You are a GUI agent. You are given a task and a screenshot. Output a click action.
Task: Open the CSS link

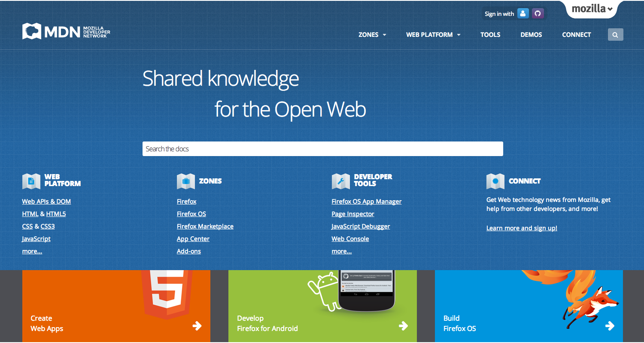27,226
